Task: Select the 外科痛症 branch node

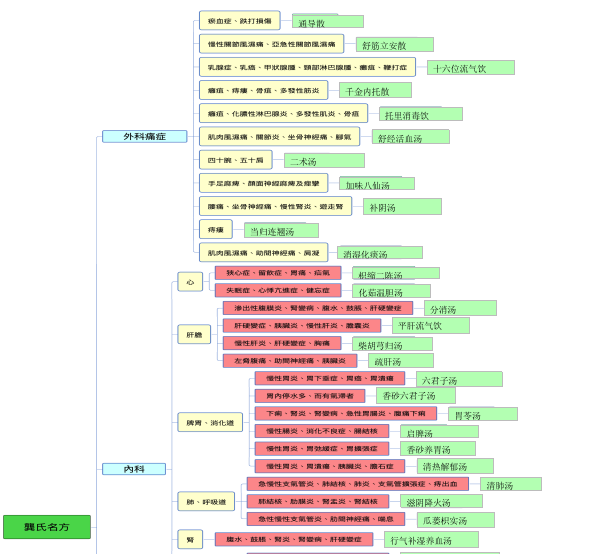Action: tap(144, 136)
